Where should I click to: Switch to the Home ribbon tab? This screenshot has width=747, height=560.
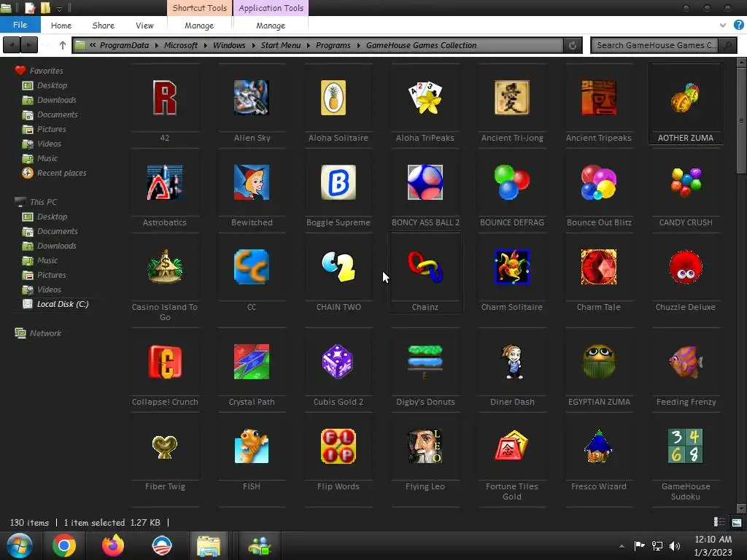click(61, 26)
